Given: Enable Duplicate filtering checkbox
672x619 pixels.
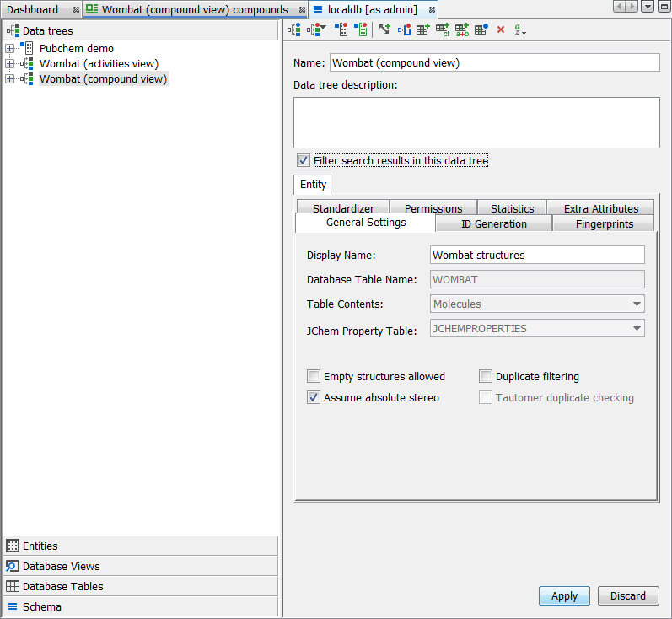Looking at the screenshot, I should (486, 376).
